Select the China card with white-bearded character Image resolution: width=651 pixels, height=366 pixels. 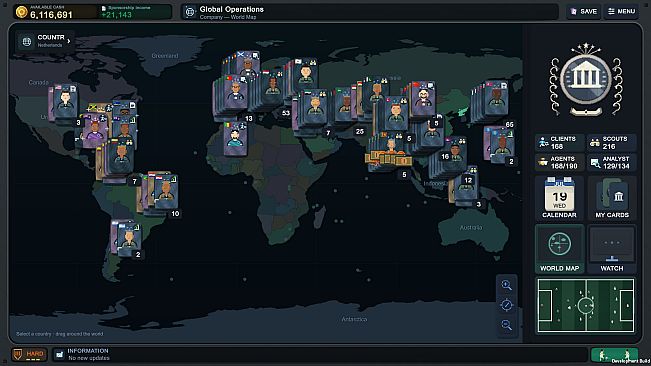click(422, 99)
